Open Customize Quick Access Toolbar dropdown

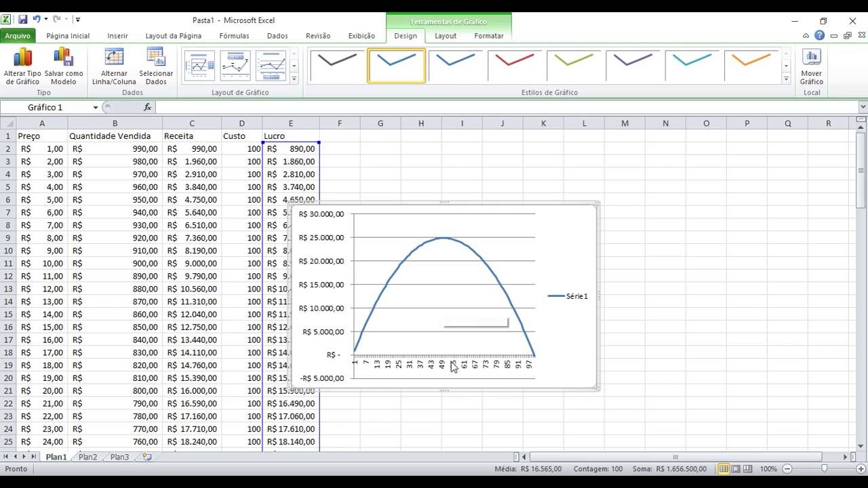(x=78, y=20)
